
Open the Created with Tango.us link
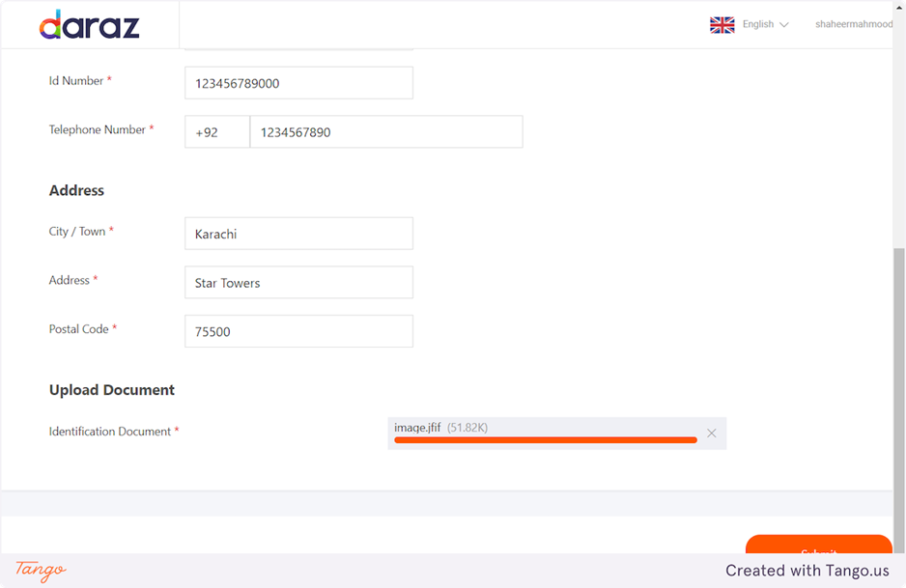pyautogui.click(x=807, y=571)
